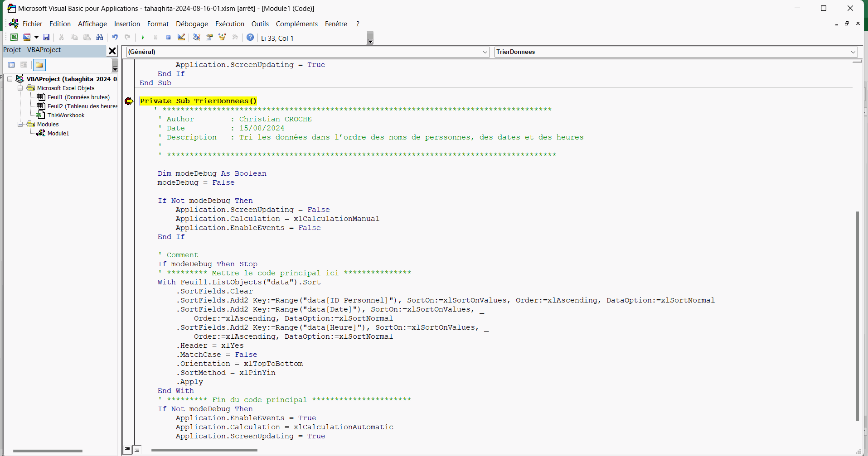Select ThisWorkbook in the project tree
This screenshot has width=868, height=456.
point(66,115)
